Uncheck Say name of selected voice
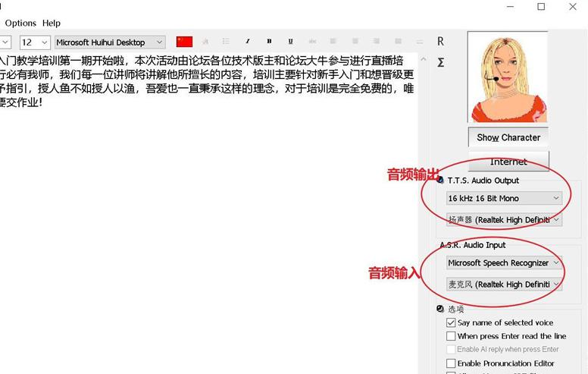The width and height of the screenshot is (588, 374). click(x=452, y=322)
